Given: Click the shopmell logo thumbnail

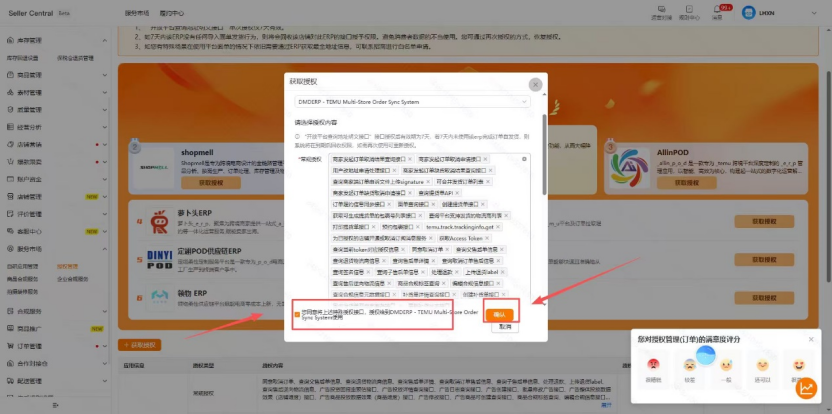Looking at the screenshot, I should [x=154, y=168].
